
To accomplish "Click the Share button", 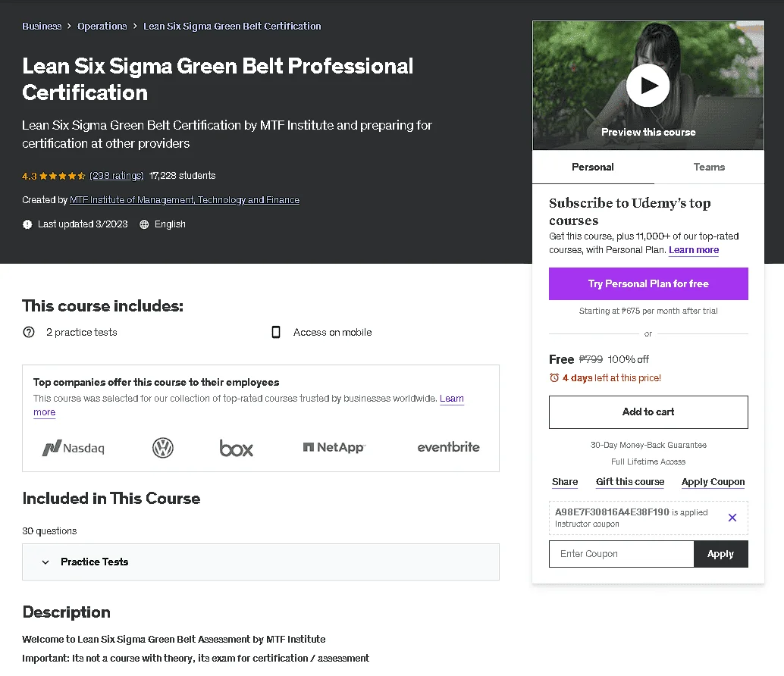I will coord(565,482).
